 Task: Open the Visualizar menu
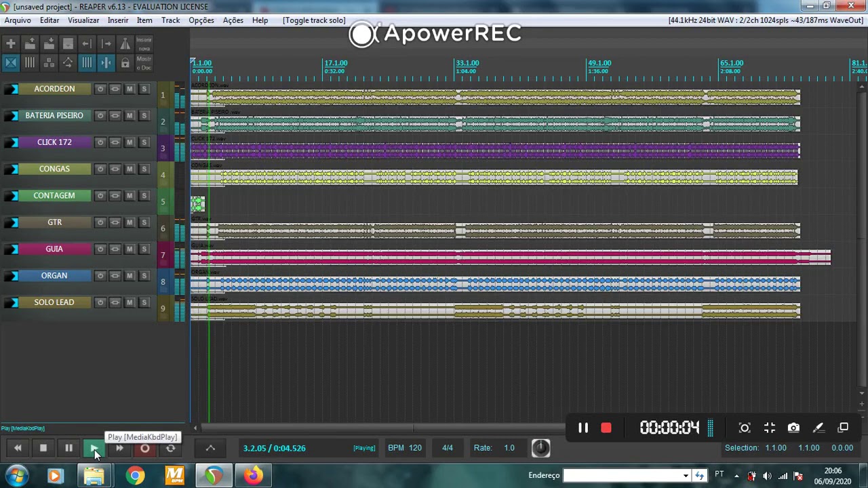click(83, 20)
